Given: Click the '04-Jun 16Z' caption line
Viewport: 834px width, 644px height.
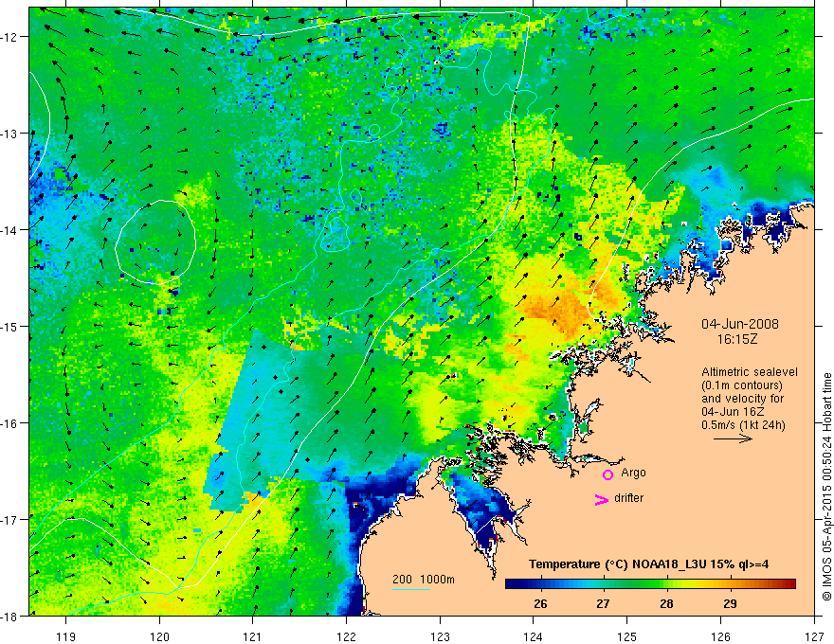Looking at the screenshot, I should point(734,412).
